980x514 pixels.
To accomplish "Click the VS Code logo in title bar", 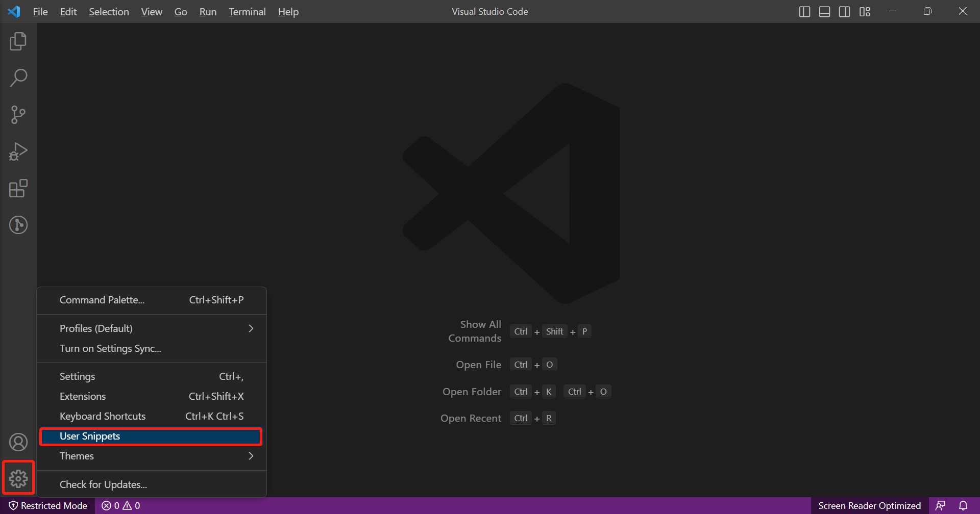I will (x=14, y=11).
